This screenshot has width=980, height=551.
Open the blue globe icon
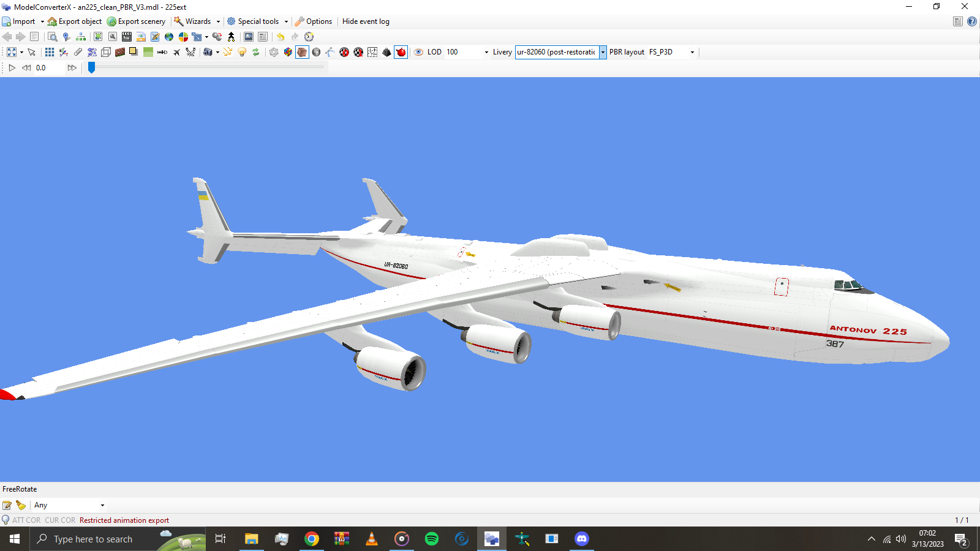169,37
